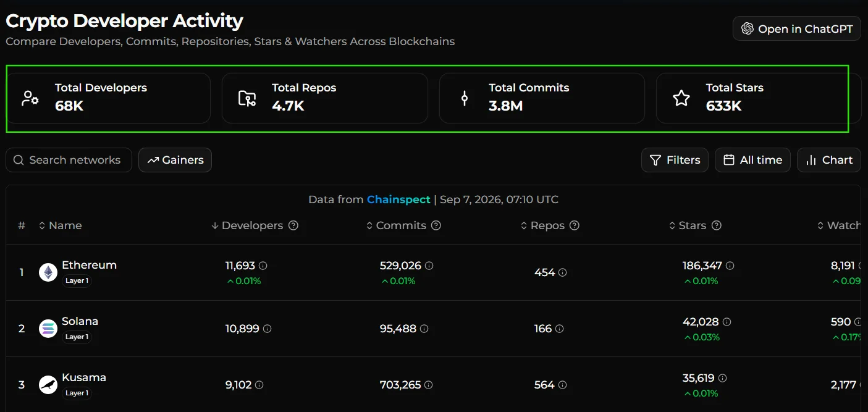
Task: Click Kusama's Layer 1 tag
Action: click(x=77, y=393)
